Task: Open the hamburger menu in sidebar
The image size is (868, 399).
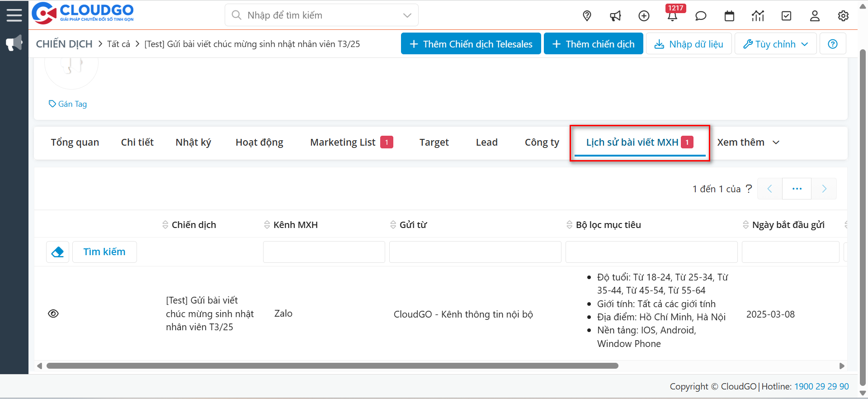Action: pos(14,15)
